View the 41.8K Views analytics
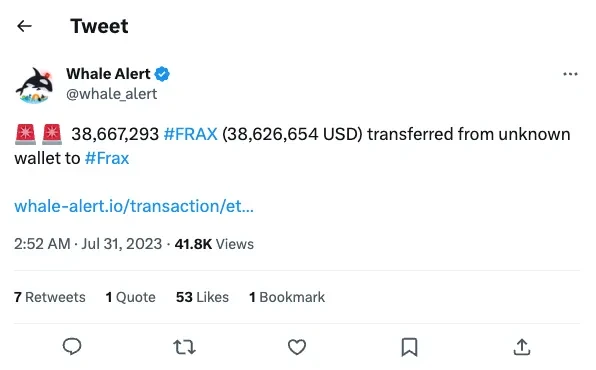 214,244
